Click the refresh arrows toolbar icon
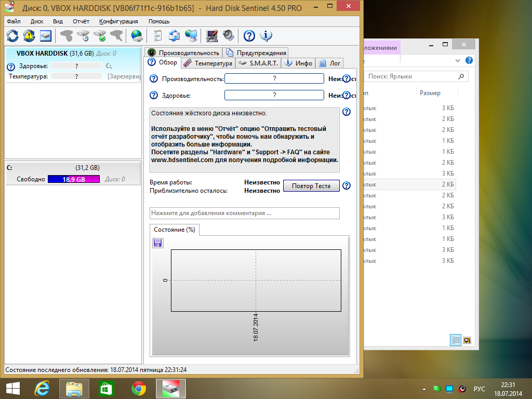The width and height of the screenshot is (532, 399). point(12,36)
